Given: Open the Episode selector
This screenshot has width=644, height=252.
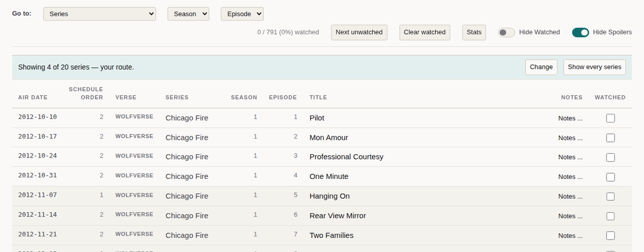Looking at the screenshot, I should point(242,14).
